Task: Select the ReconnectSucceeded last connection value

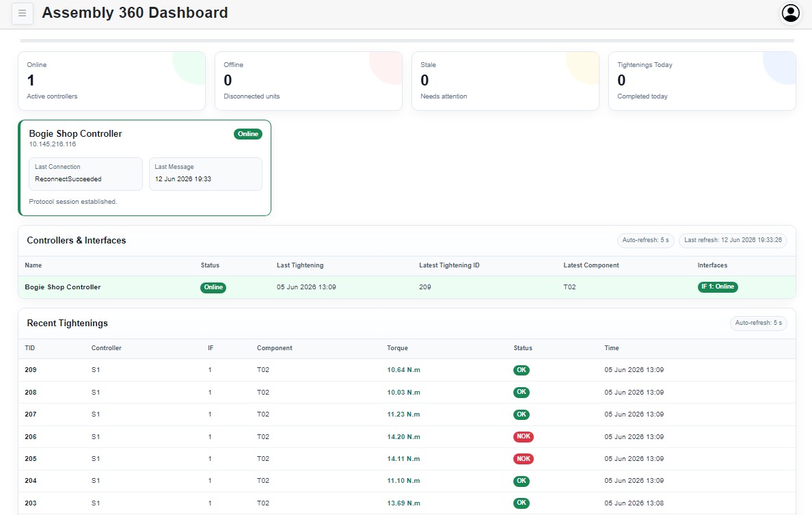Action: pyautogui.click(x=68, y=179)
